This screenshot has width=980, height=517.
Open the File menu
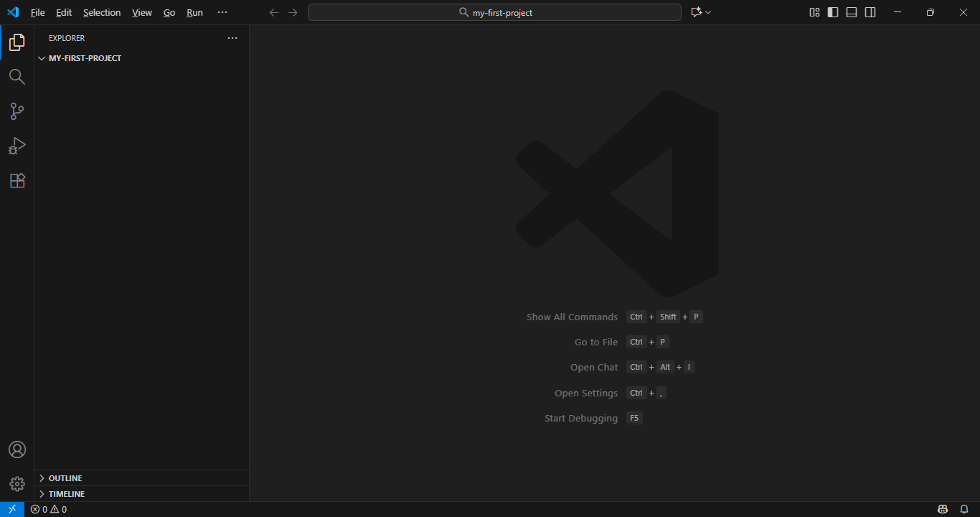click(x=37, y=12)
